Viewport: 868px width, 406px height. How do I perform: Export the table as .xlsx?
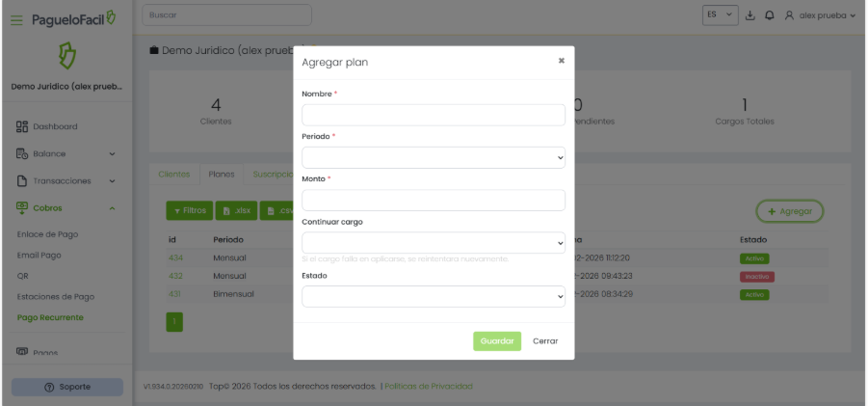point(235,210)
